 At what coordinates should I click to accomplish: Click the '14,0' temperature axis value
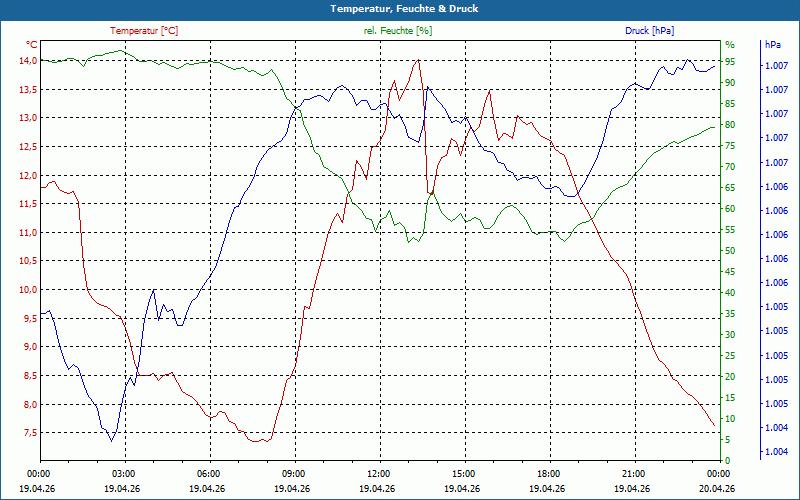pyautogui.click(x=29, y=61)
